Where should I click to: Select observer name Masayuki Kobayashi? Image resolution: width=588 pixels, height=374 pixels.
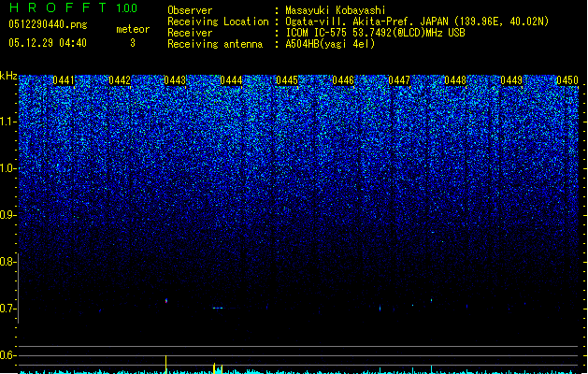(336, 10)
